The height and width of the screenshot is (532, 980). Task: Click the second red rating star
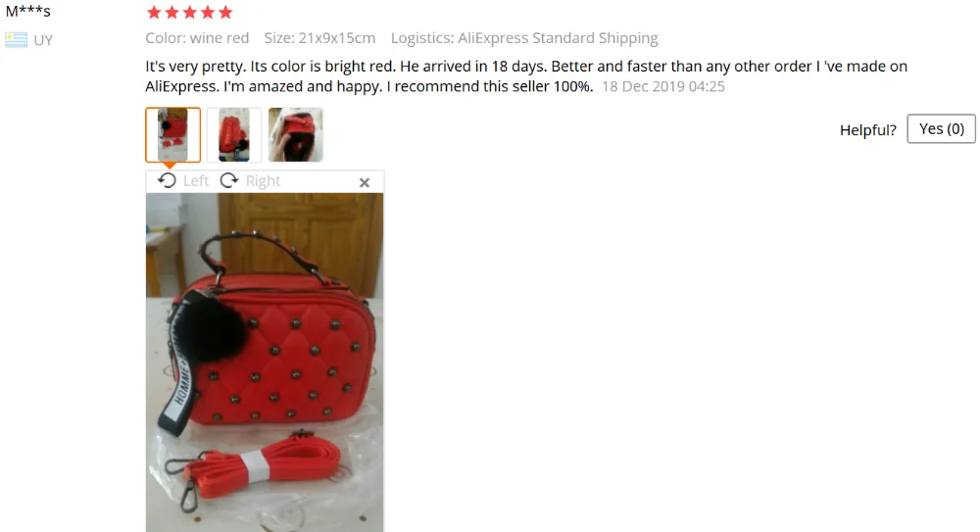click(171, 12)
